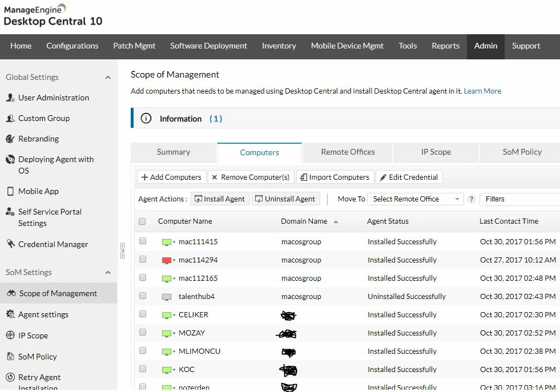Collapse the SoM Settings section
Screen dimensions: 560x392
pos(108,272)
